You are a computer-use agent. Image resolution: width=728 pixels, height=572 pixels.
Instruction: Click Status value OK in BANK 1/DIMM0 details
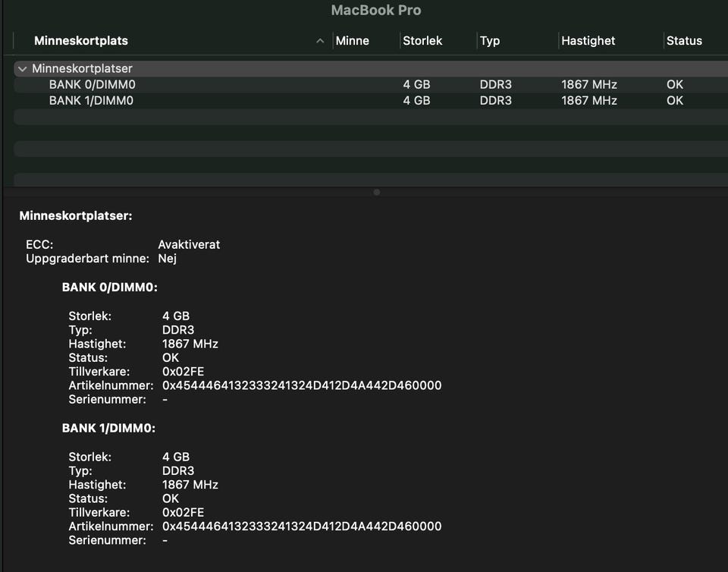click(171, 498)
